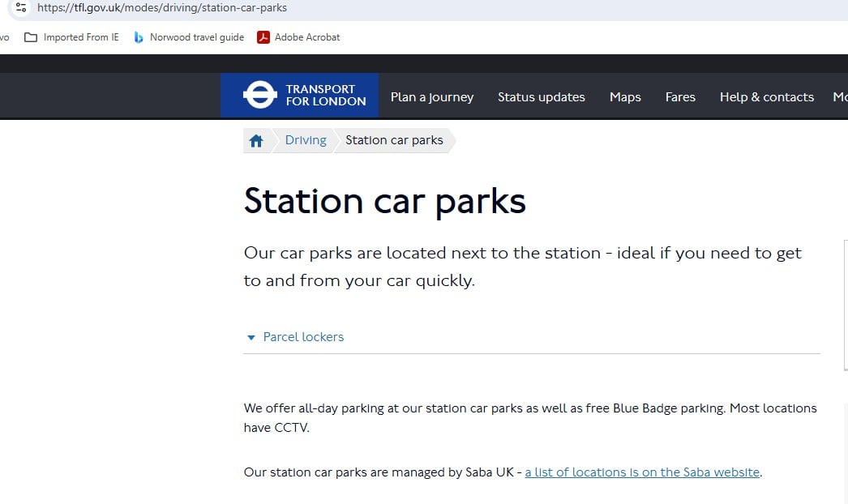848x504 pixels.
Task: Open the Imported From IE bookmarks folder
Action: [72, 37]
